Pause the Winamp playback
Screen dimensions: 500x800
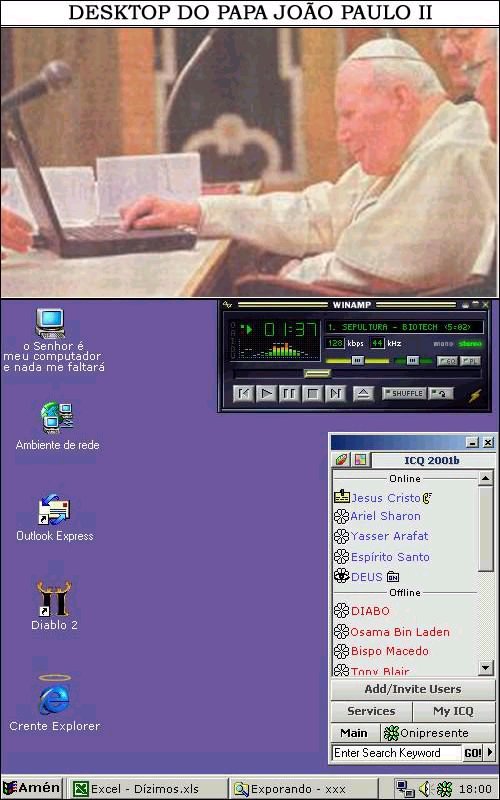click(289, 394)
